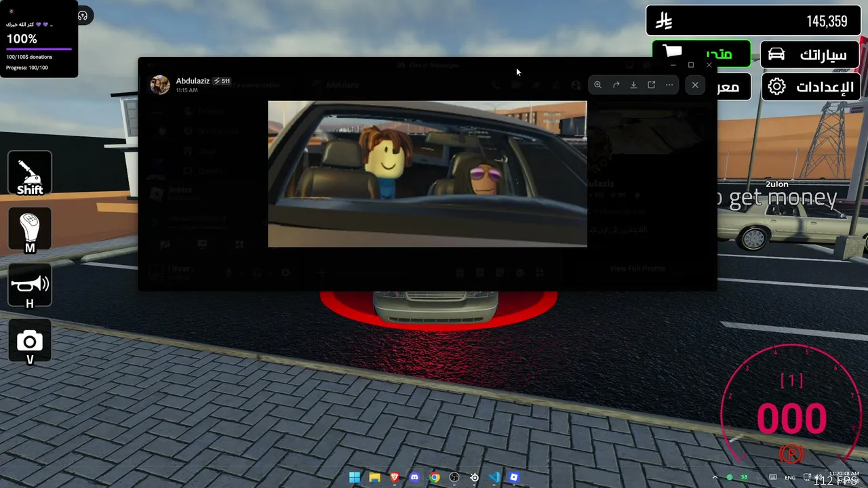Open the green shop cart button
Image resolution: width=868 pixels, height=488 pixels.
(x=701, y=54)
